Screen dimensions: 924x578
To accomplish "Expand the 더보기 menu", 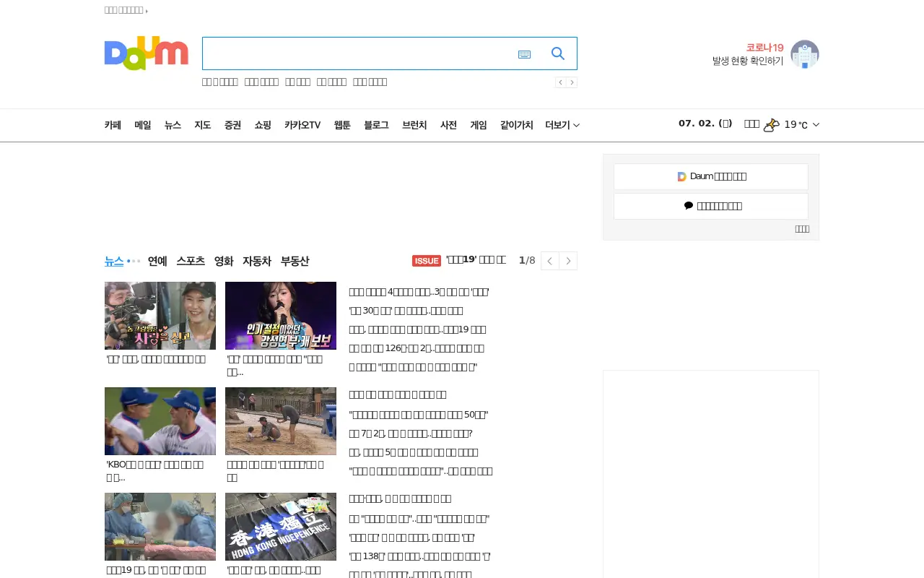I will coord(562,125).
